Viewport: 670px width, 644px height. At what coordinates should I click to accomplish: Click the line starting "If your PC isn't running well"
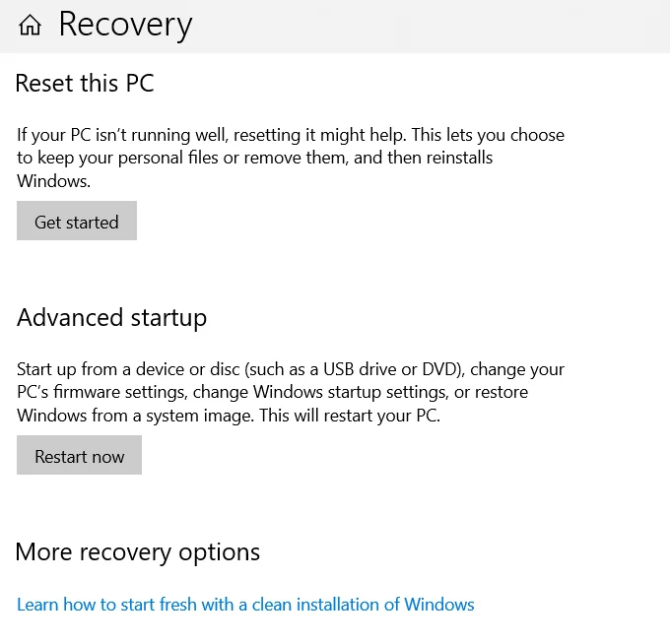point(291,134)
